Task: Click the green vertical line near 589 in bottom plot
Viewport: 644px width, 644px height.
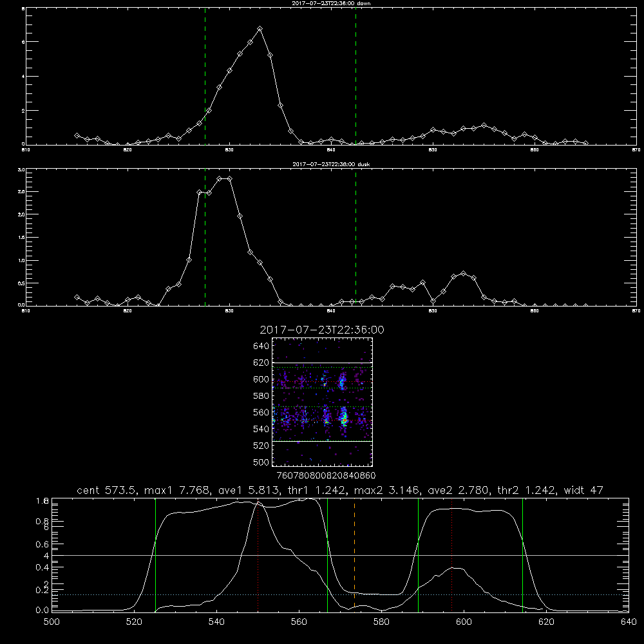Action: pyautogui.click(x=418, y=554)
